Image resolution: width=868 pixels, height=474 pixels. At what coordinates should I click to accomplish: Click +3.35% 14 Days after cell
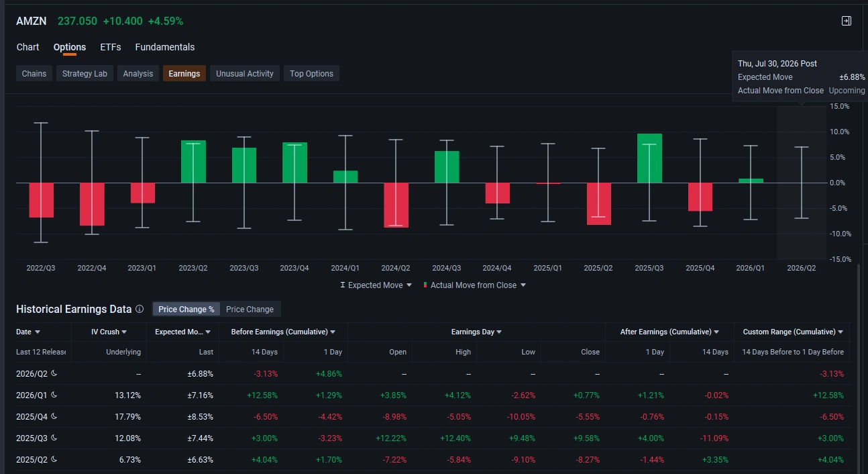[714, 459]
